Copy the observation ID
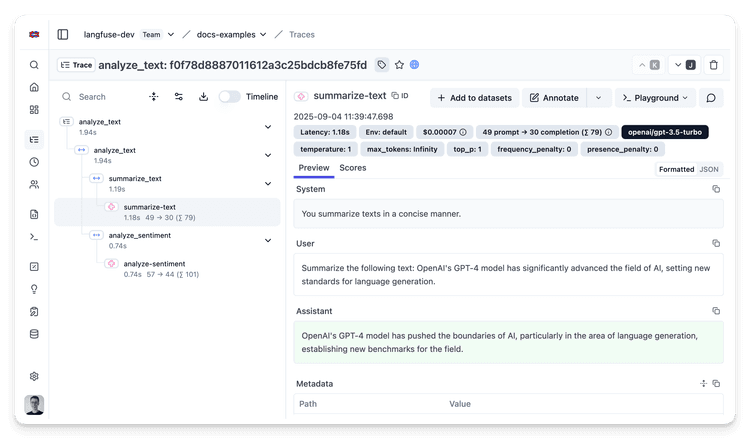The width and height of the screenshot is (750, 439). (400, 96)
